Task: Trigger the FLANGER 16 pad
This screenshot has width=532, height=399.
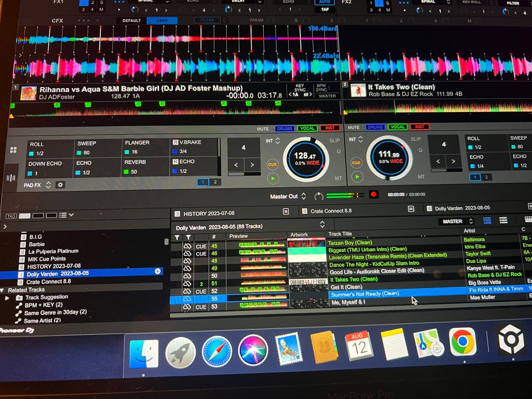Action: [146, 147]
